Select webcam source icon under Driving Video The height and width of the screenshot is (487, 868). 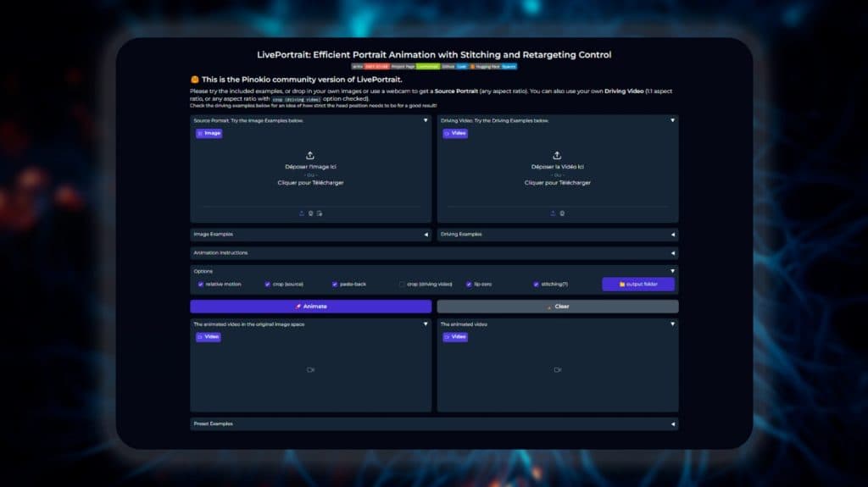click(562, 213)
